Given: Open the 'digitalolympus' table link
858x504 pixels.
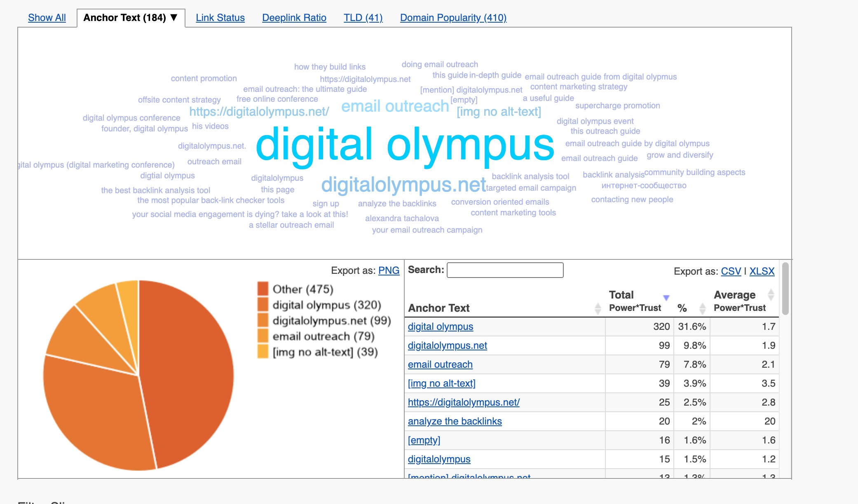Looking at the screenshot, I should [x=439, y=459].
